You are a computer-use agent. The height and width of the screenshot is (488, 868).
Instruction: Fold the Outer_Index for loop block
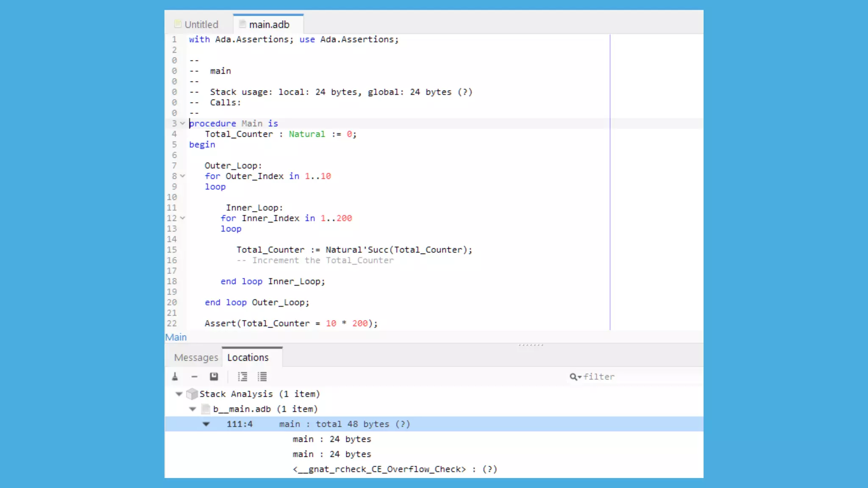pos(183,176)
